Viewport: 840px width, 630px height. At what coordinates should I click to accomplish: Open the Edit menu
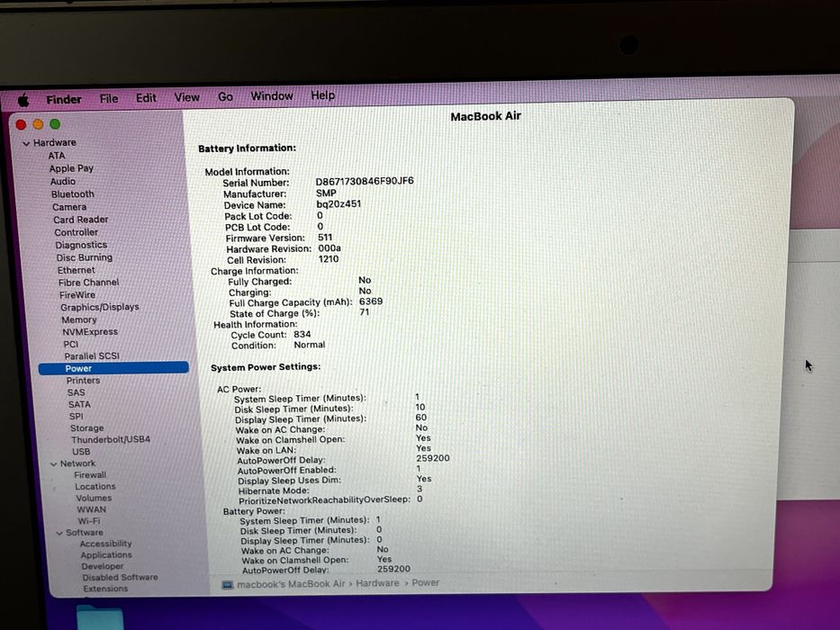pos(146,98)
